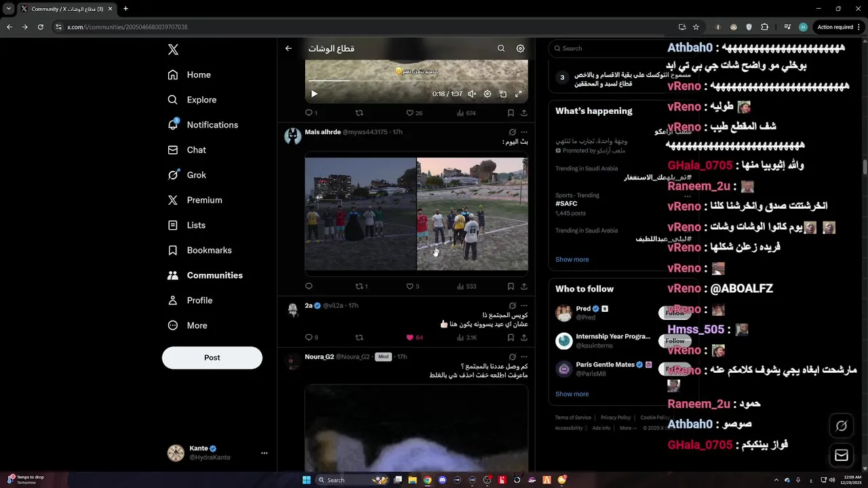Open Mais alhrde post options menu

(524, 132)
